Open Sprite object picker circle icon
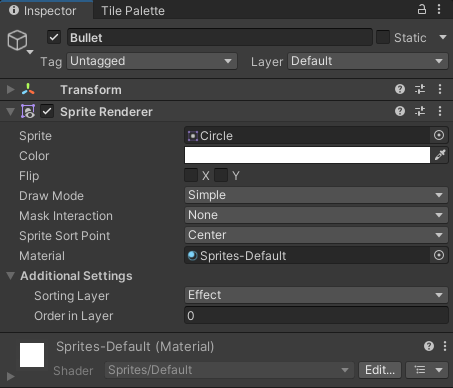Viewport: 453px width, 388px height. (439, 135)
